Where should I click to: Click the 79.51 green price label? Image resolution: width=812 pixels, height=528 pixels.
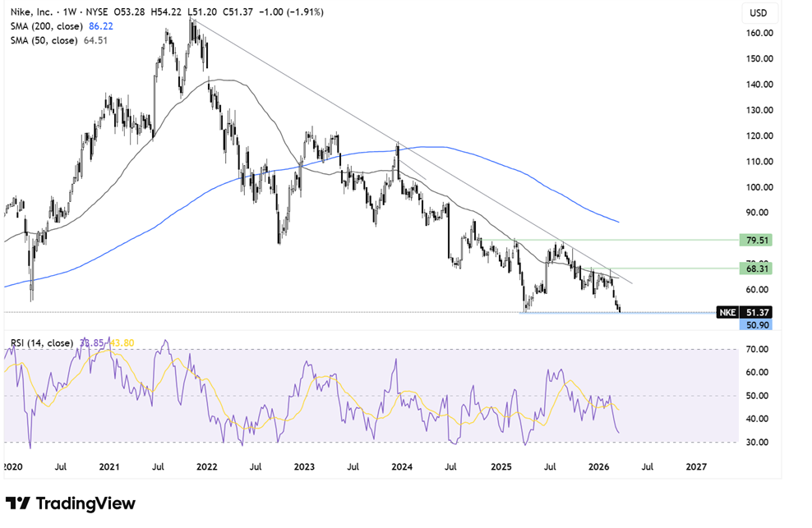[757, 241]
